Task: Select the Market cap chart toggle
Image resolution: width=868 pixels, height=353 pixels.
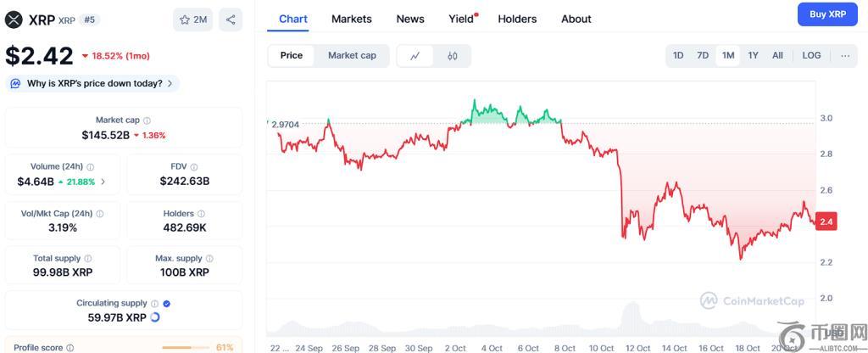Action: tap(352, 56)
